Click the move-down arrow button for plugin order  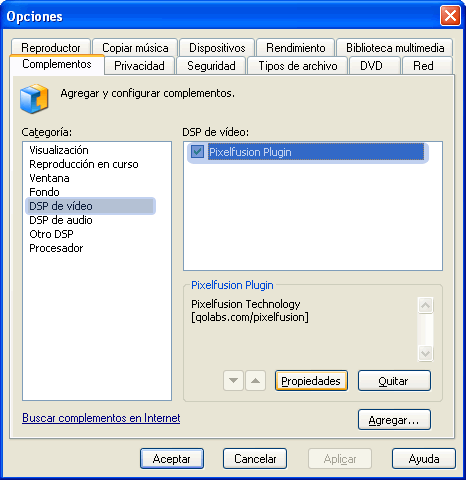(x=234, y=380)
